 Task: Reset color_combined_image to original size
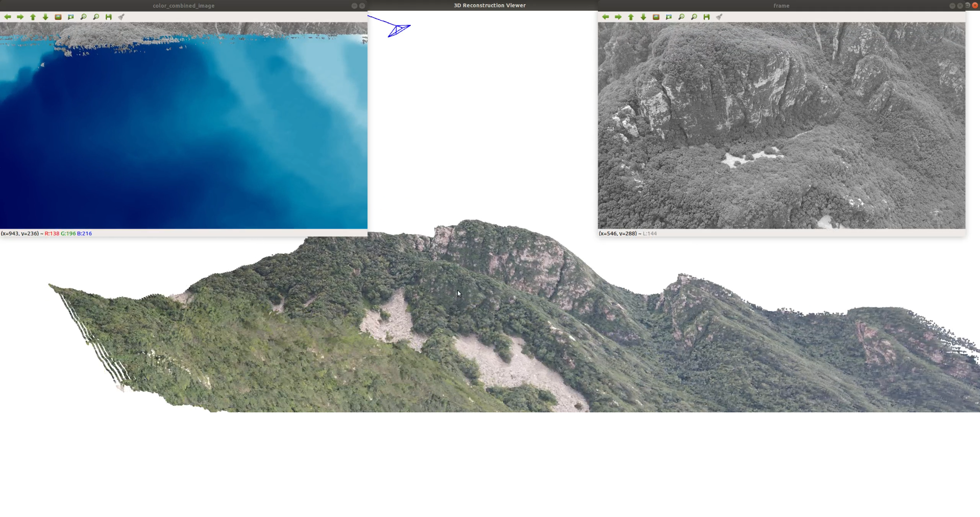coord(58,17)
